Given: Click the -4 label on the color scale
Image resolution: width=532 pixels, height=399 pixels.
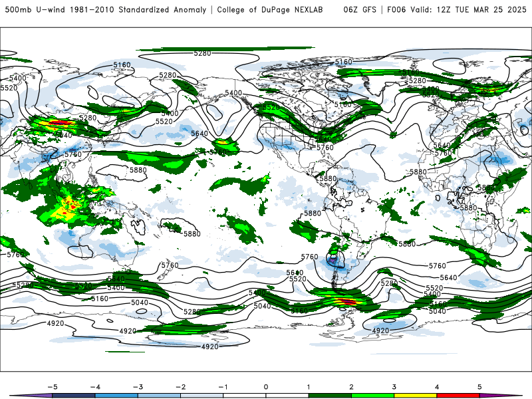Looking at the screenshot, I should click(x=95, y=387).
